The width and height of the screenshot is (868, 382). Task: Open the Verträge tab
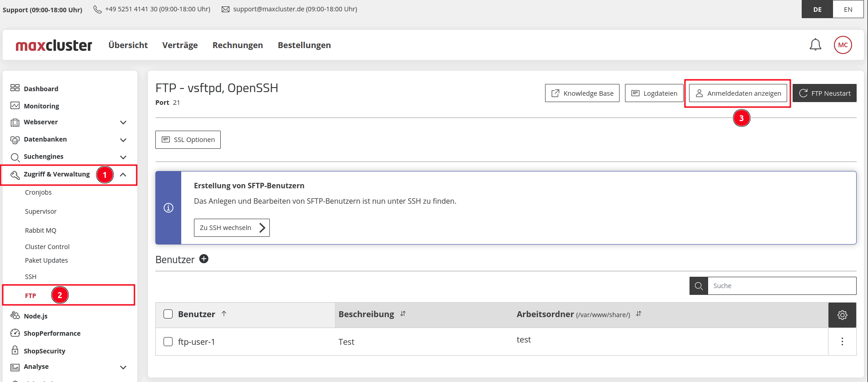pyautogui.click(x=180, y=45)
